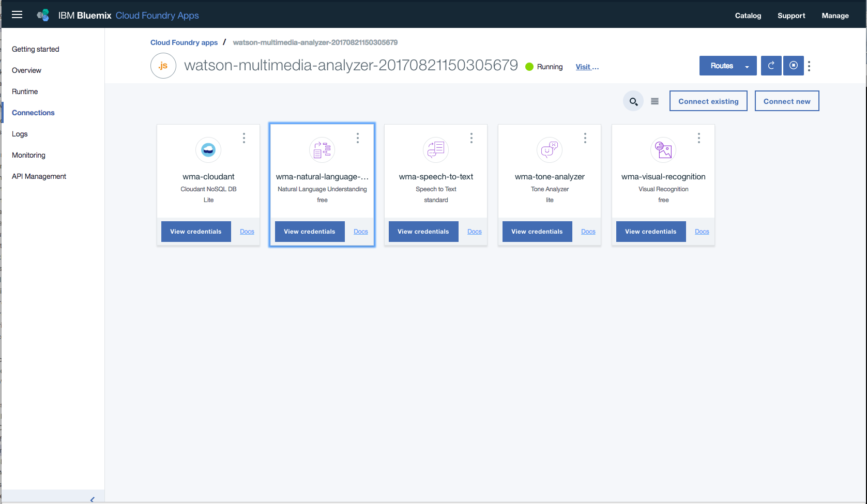Open the Manage menu
The image size is (867, 504).
pyautogui.click(x=835, y=16)
